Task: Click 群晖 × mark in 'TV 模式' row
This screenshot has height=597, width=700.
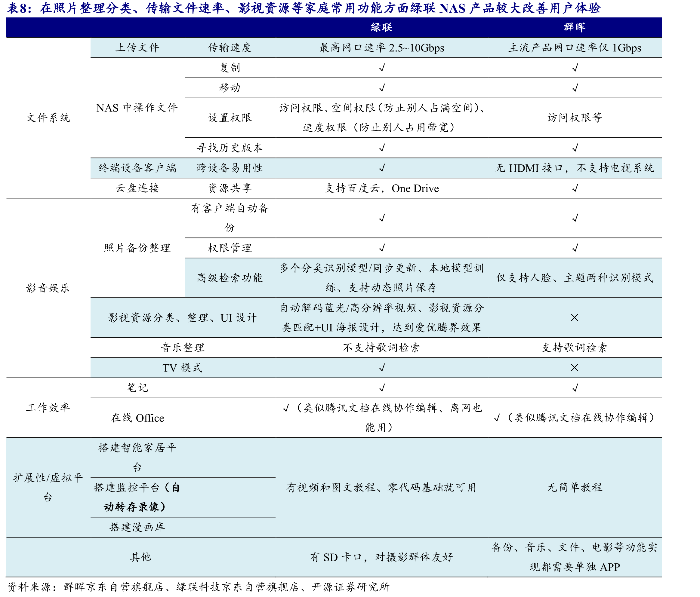Action: [574, 368]
